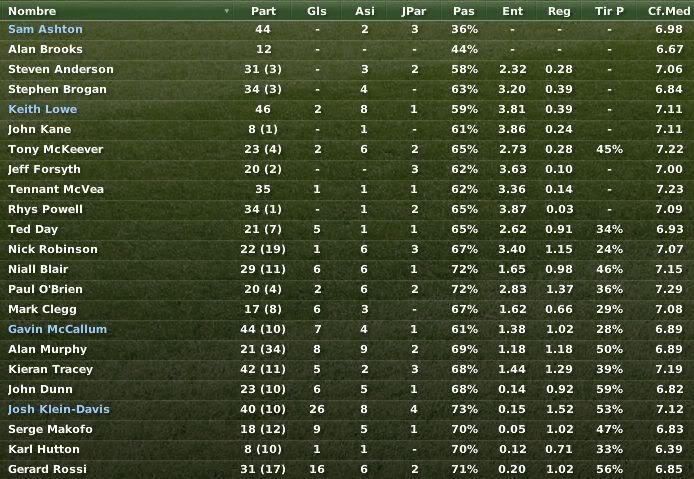Click the sort arrow in the Nombre column
The image size is (694, 479).
[x=227, y=11]
